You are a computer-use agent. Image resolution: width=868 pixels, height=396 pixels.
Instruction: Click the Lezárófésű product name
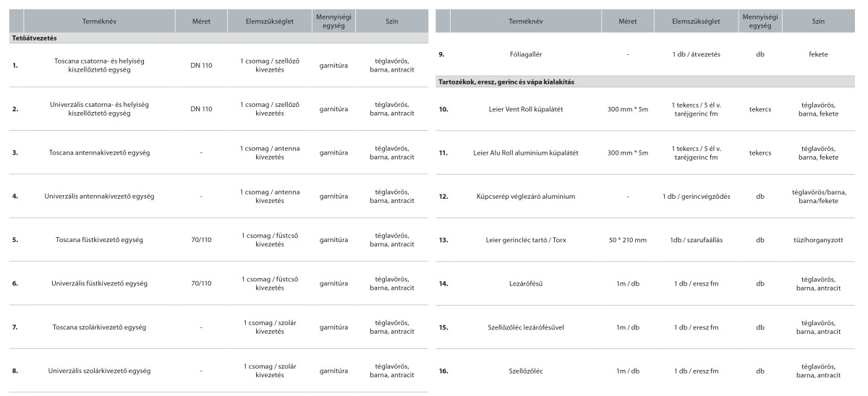pos(526,283)
